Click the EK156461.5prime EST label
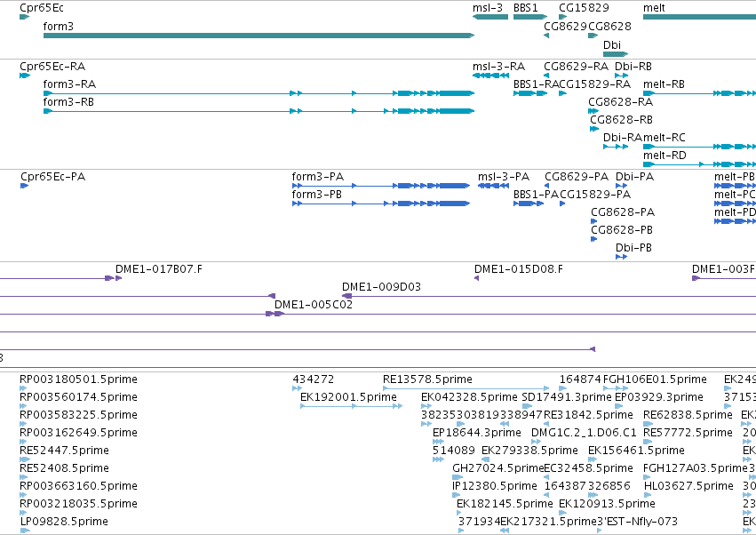The height and width of the screenshot is (535, 756). click(x=636, y=451)
